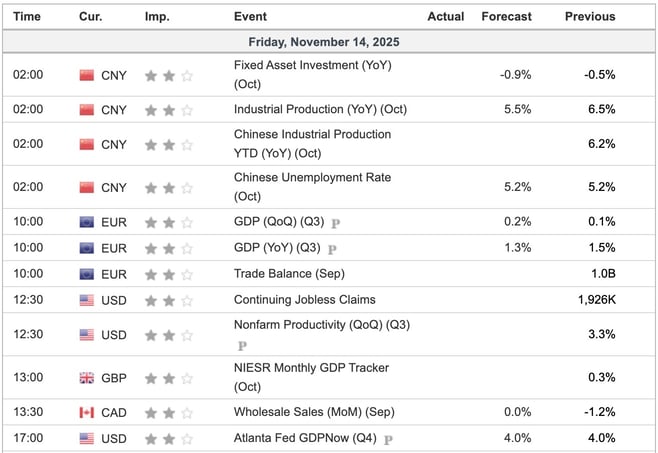
Task: Click the P icon beside Atlanta Fed GDPNow
Action: pos(387,438)
